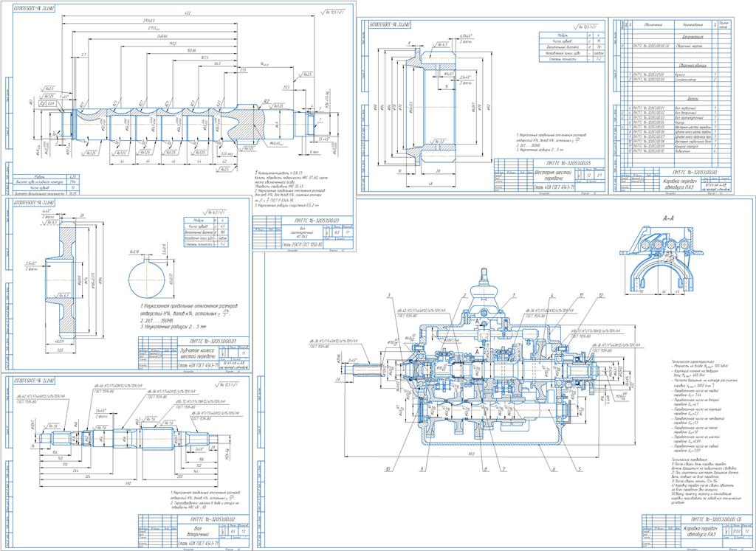Click position callout 2 above gearbox assembly

(x=464, y=295)
